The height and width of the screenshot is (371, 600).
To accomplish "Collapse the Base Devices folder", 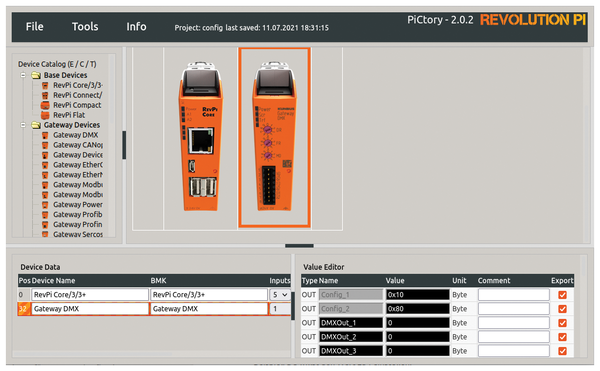I will [x=23, y=75].
